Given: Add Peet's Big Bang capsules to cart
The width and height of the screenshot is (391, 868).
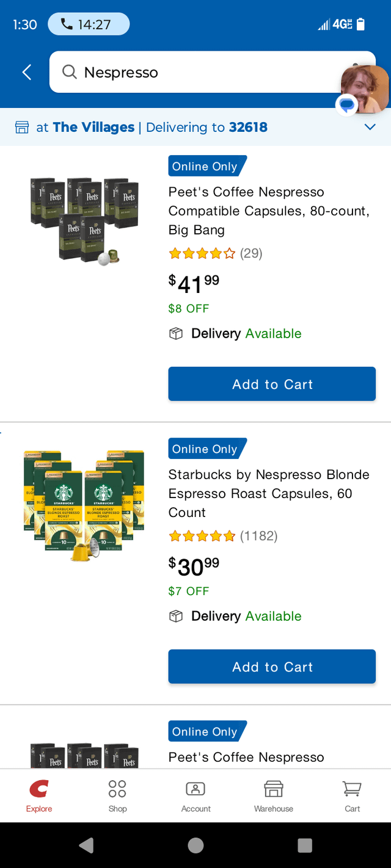Looking at the screenshot, I should (272, 384).
